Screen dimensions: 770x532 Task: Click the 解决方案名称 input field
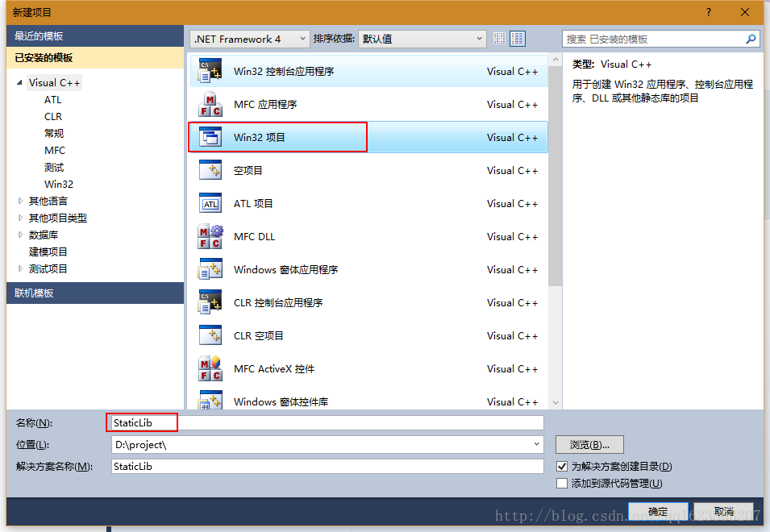[x=327, y=466]
